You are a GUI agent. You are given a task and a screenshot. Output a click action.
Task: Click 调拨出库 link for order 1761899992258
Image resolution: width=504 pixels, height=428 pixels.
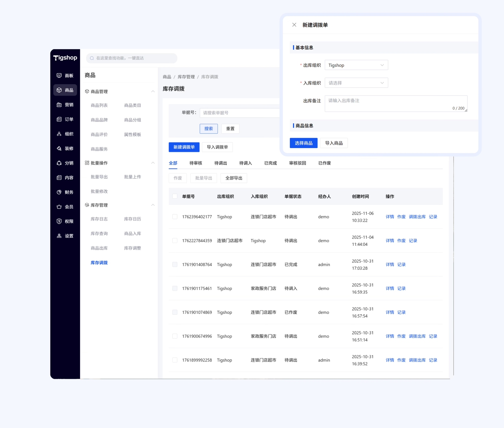click(417, 360)
